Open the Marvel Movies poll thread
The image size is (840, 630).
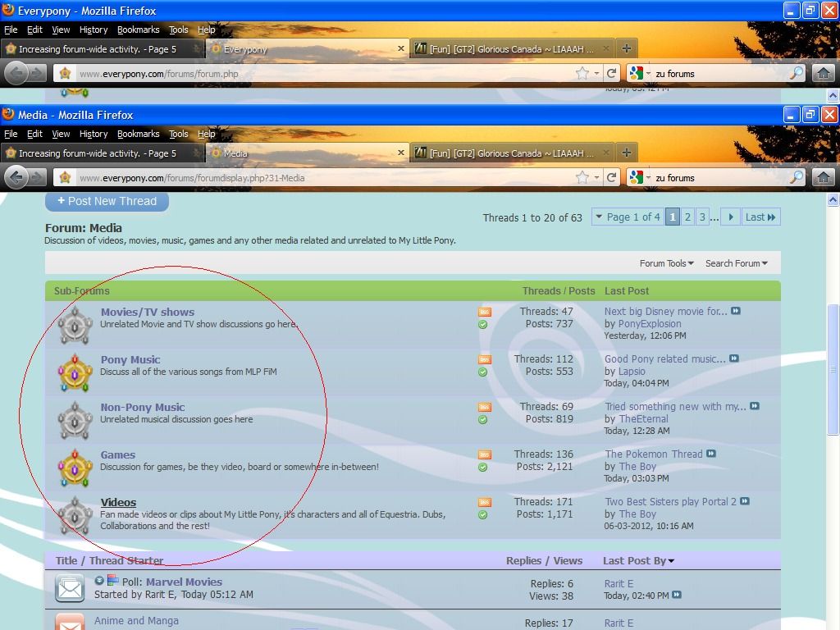pyautogui.click(x=184, y=582)
